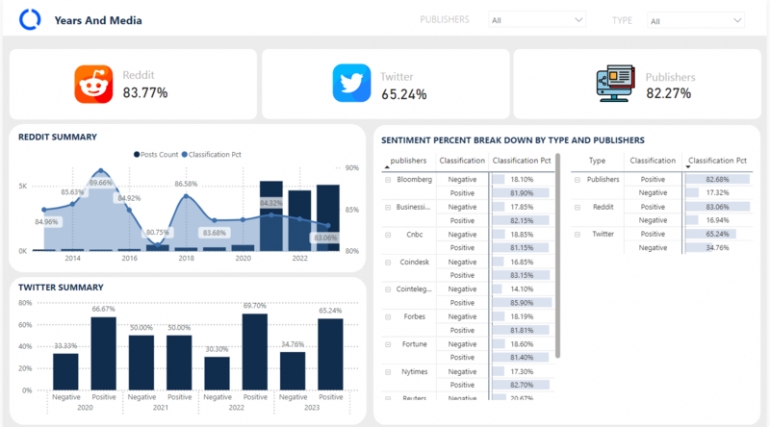Click the Posts Count legend item
This screenshot has width=770, height=427.
(x=156, y=155)
